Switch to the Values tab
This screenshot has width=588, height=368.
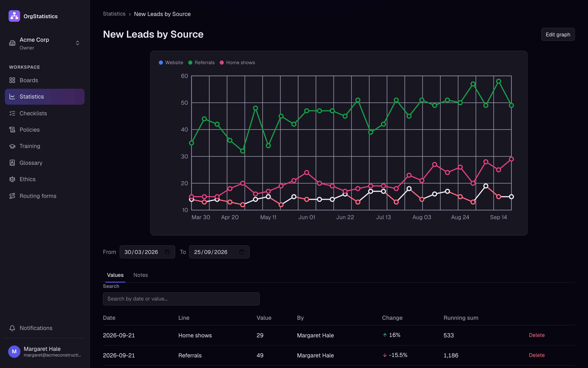tap(115, 275)
